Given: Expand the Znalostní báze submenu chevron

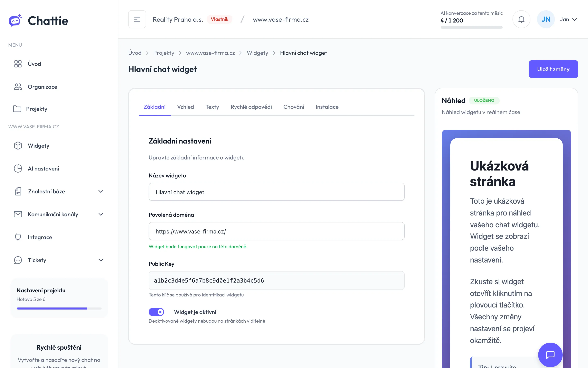Looking at the screenshot, I should point(101,191).
